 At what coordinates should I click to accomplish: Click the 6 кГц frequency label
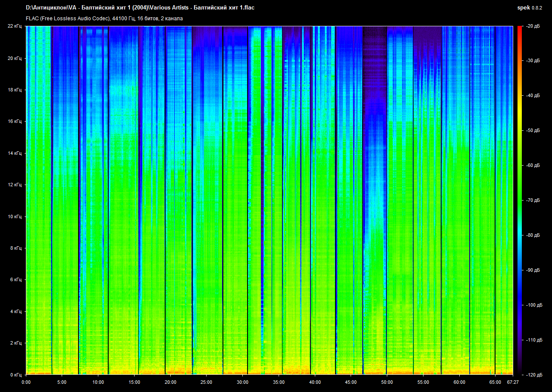[x=16, y=279]
